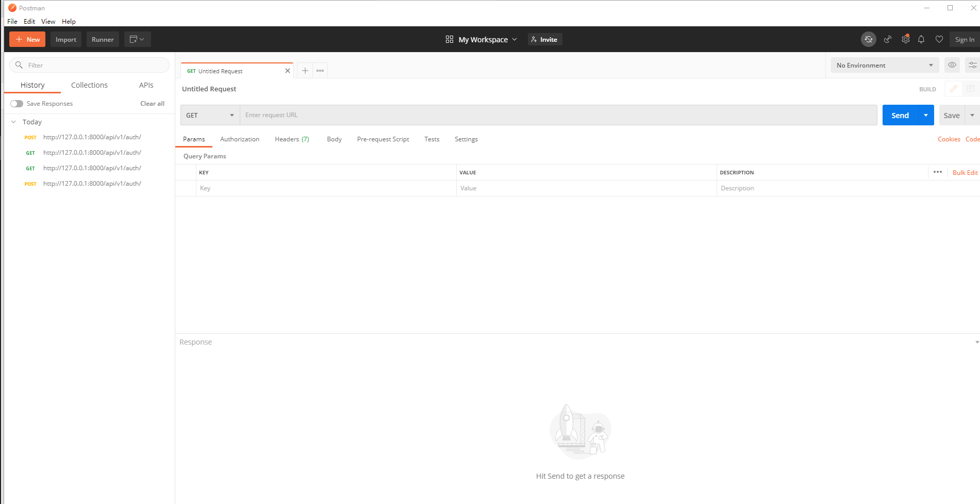Open new window options dropdown icon
The height and width of the screenshot is (504, 980).
[x=137, y=39]
